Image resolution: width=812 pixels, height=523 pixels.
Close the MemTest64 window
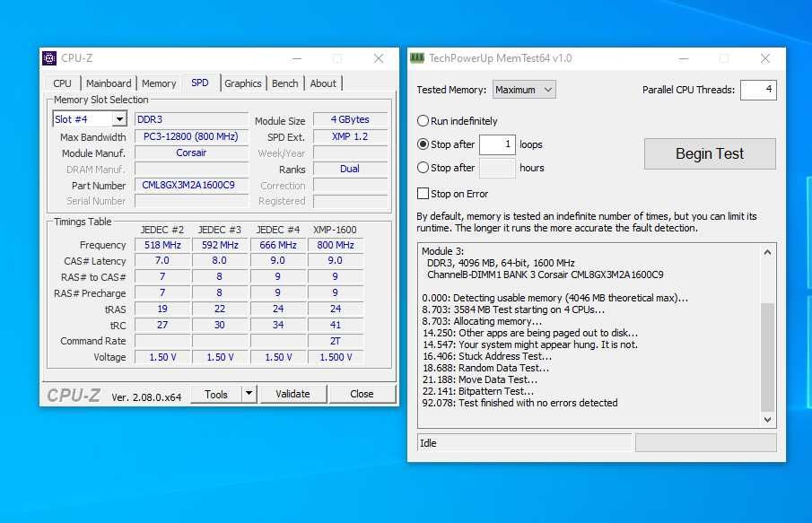(x=765, y=58)
